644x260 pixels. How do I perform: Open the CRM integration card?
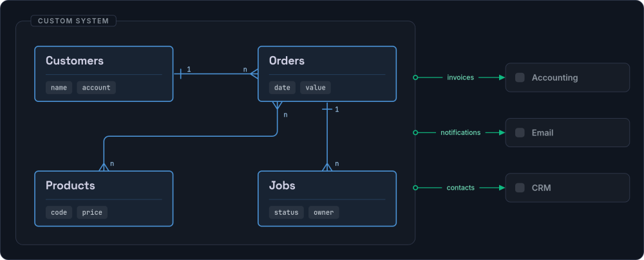click(567, 188)
